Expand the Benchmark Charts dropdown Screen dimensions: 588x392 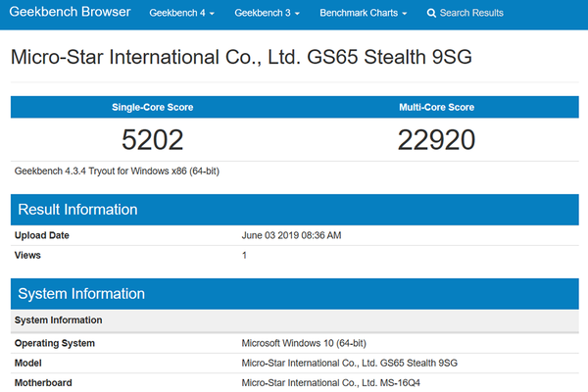coord(363,13)
